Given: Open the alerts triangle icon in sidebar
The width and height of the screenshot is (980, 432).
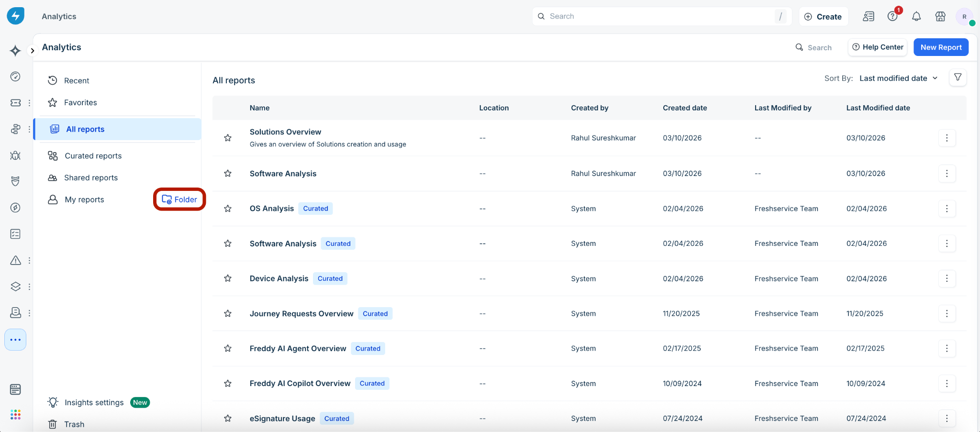Looking at the screenshot, I should [x=15, y=260].
